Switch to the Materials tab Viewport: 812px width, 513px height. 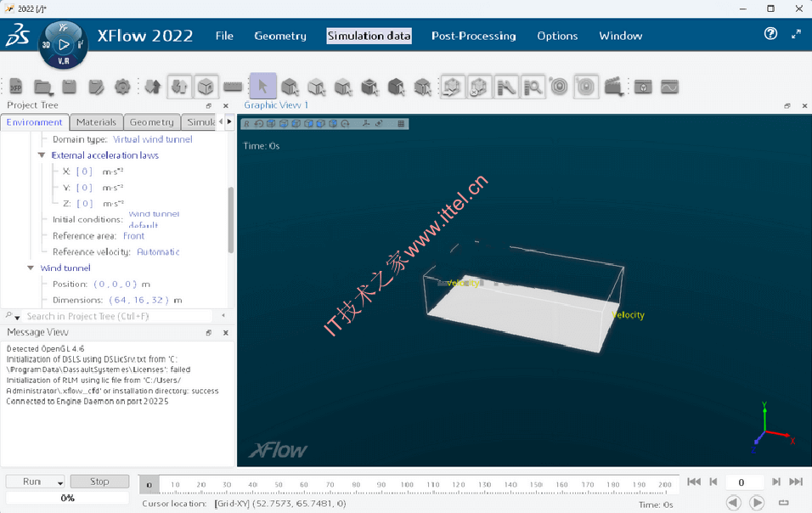pos(96,122)
